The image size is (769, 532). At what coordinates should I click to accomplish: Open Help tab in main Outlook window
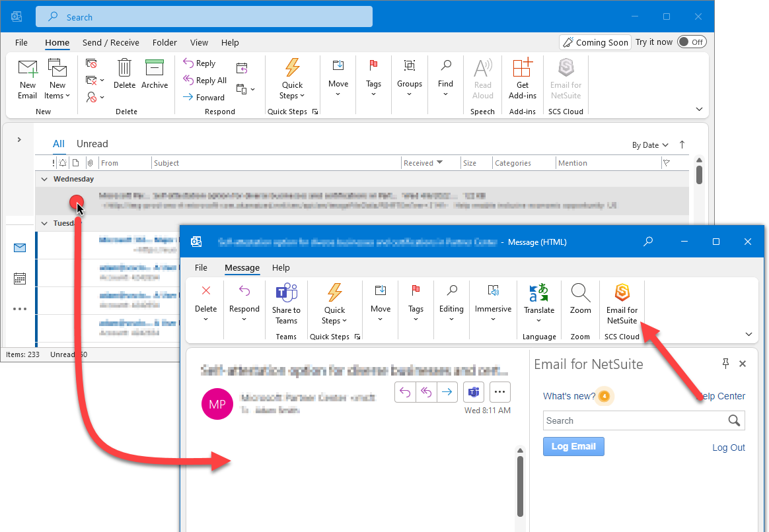[x=230, y=43]
